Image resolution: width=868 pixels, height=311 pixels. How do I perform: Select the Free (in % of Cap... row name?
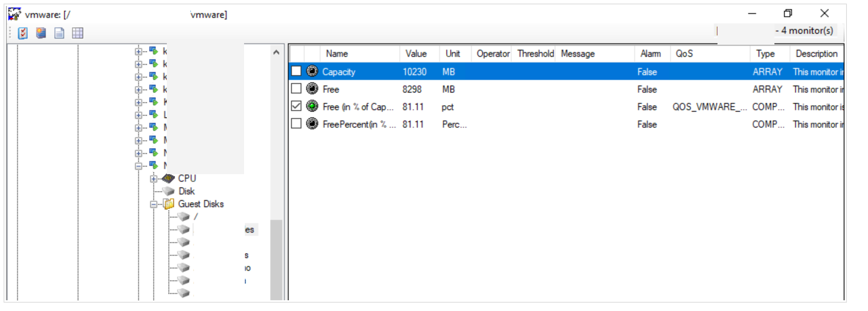click(x=358, y=107)
